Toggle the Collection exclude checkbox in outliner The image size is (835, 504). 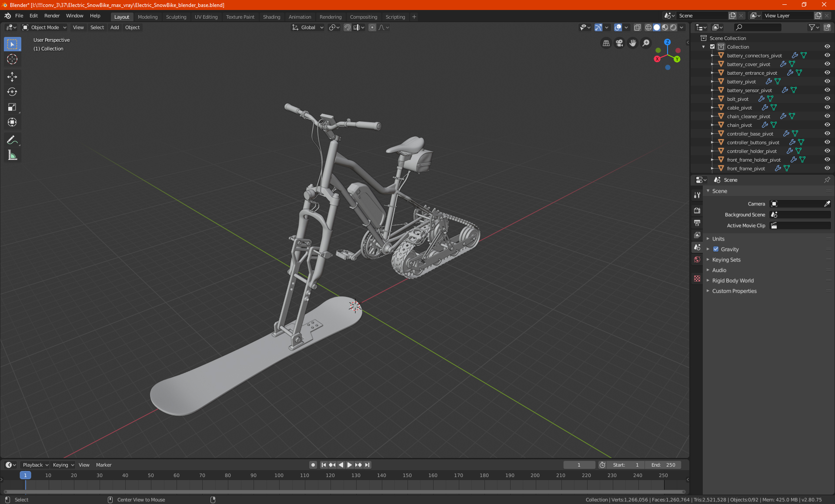pyautogui.click(x=712, y=46)
